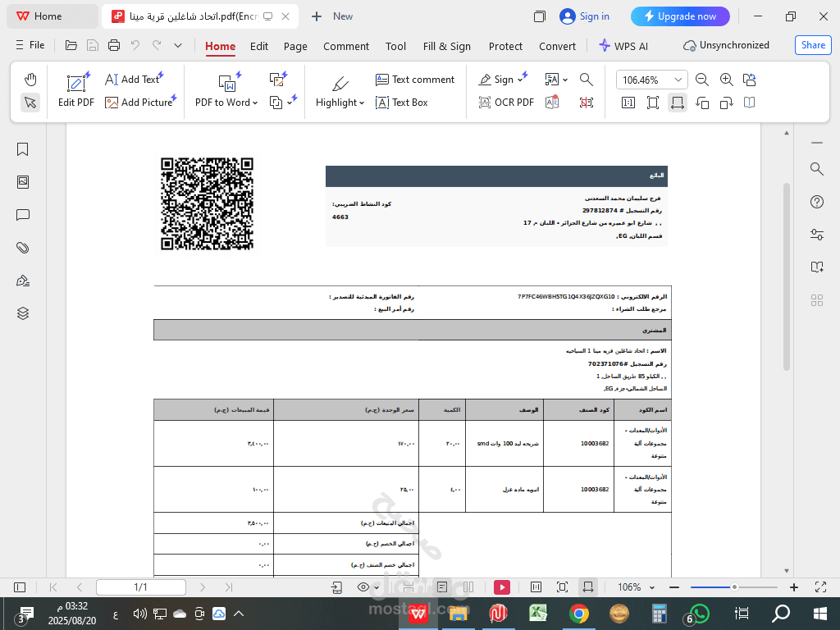Zoom in with plus magnifier icon

point(727,80)
